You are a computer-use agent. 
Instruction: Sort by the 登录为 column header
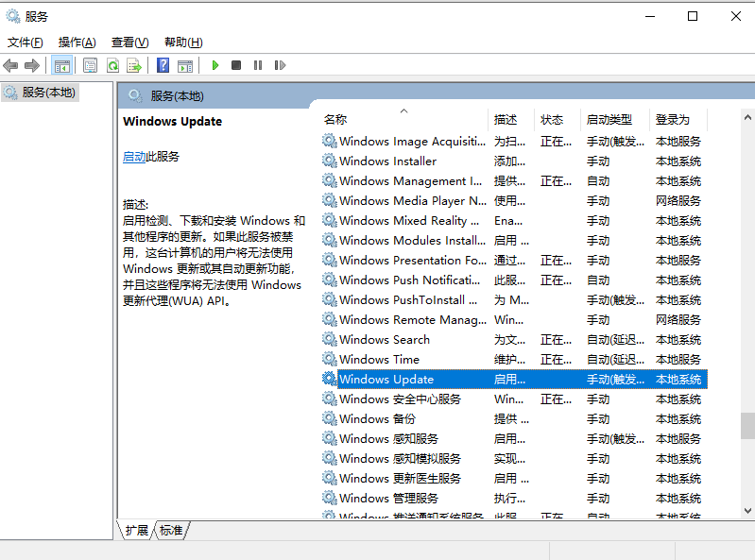[678, 119]
